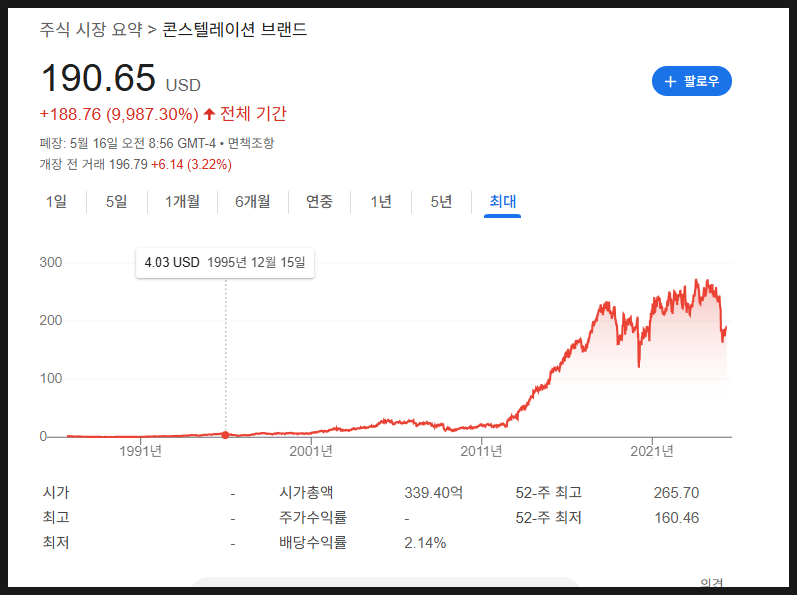Screen dimensions: 797x595
Task: Click the 200 y-axis label
Action: pyautogui.click(x=51, y=321)
